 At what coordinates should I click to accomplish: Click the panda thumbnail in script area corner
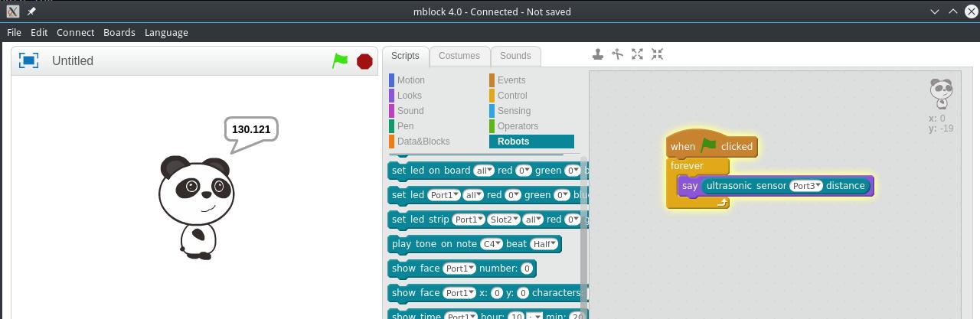tap(941, 93)
